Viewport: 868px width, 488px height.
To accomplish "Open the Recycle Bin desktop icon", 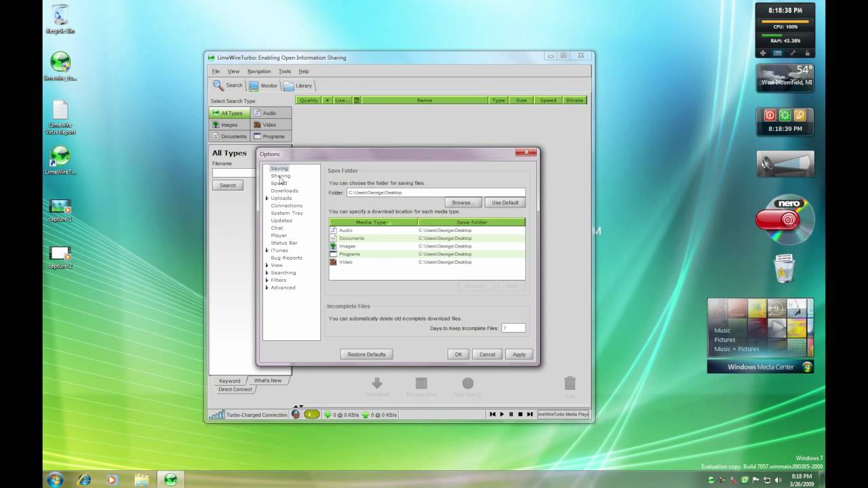I will pos(60,19).
